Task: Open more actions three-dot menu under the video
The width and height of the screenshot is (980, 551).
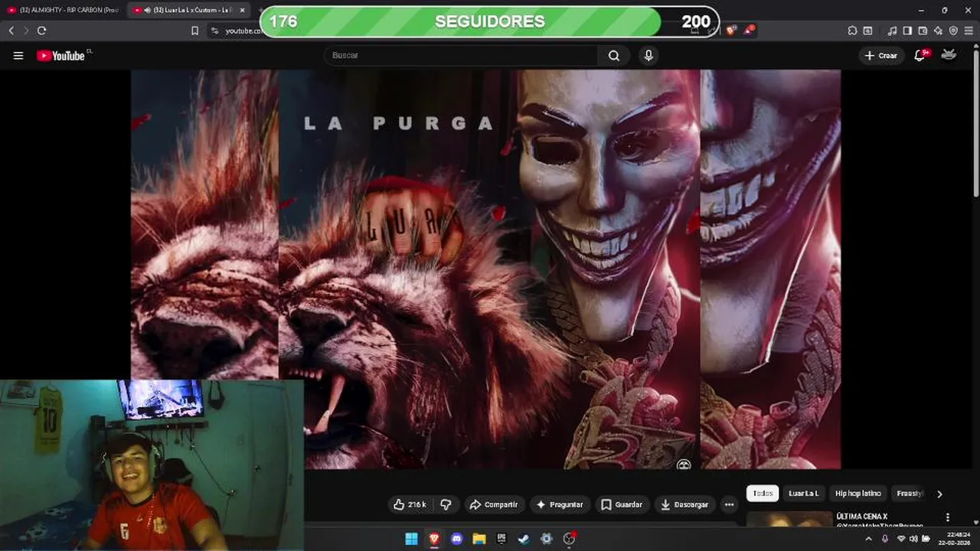Action: pos(729,504)
